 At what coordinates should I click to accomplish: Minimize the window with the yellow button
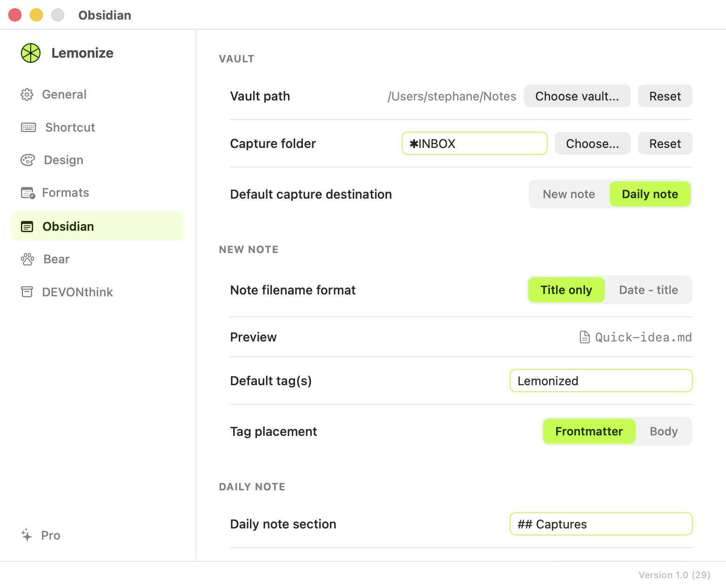coord(36,15)
